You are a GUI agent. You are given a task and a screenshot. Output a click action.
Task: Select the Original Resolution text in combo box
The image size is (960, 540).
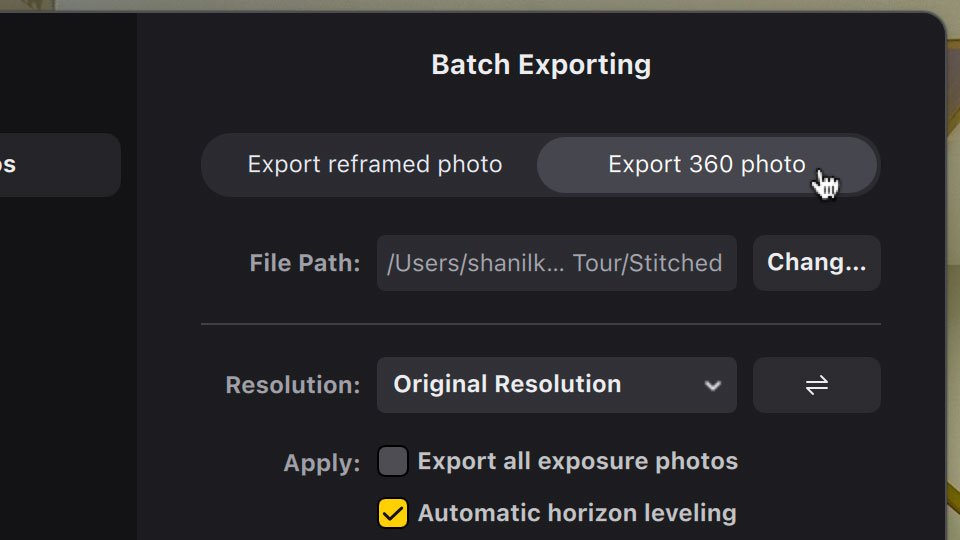click(507, 384)
